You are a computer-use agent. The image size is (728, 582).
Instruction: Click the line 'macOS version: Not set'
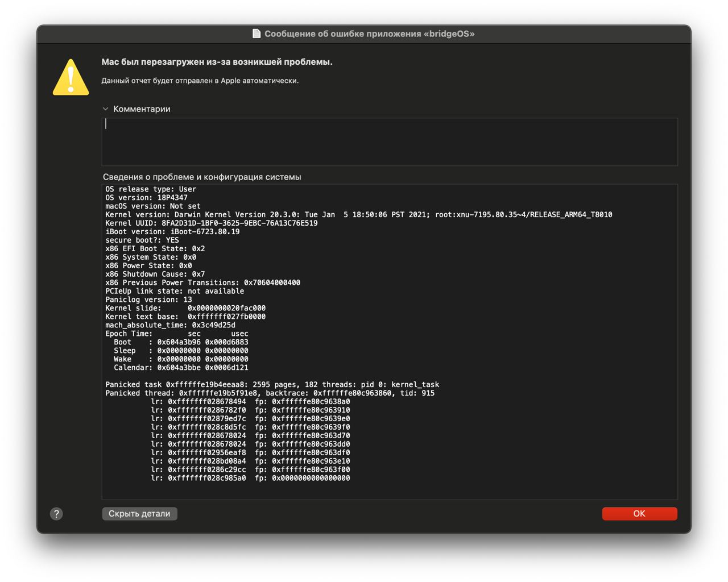[153, 206]
